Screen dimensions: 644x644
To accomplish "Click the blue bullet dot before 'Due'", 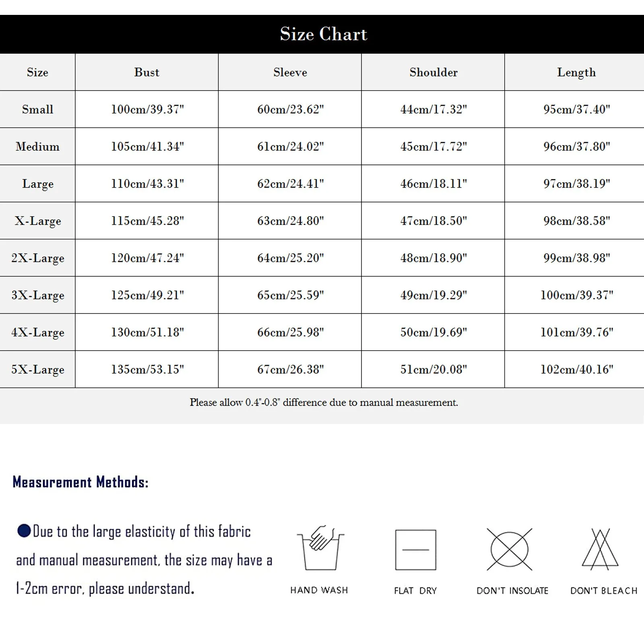I will click(24, 530).
